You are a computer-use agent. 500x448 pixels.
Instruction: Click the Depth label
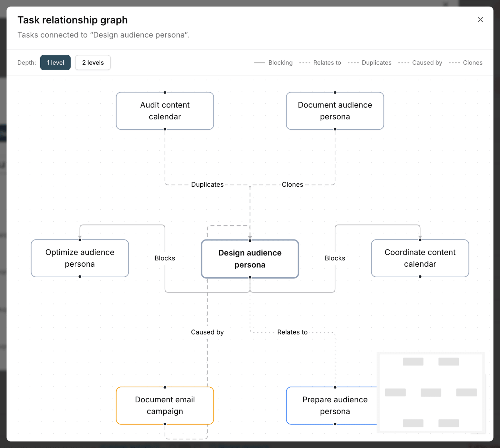[27, 63]
